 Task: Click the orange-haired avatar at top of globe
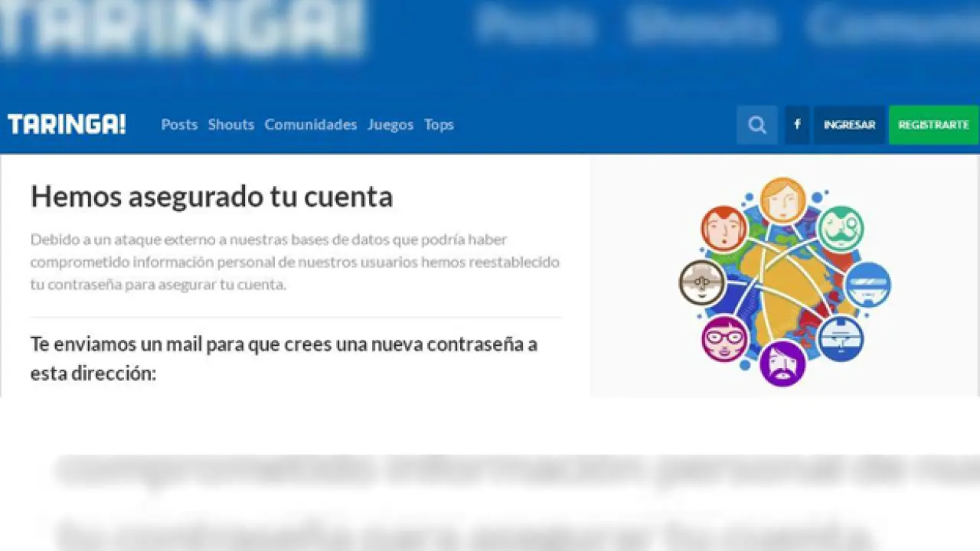782,200
